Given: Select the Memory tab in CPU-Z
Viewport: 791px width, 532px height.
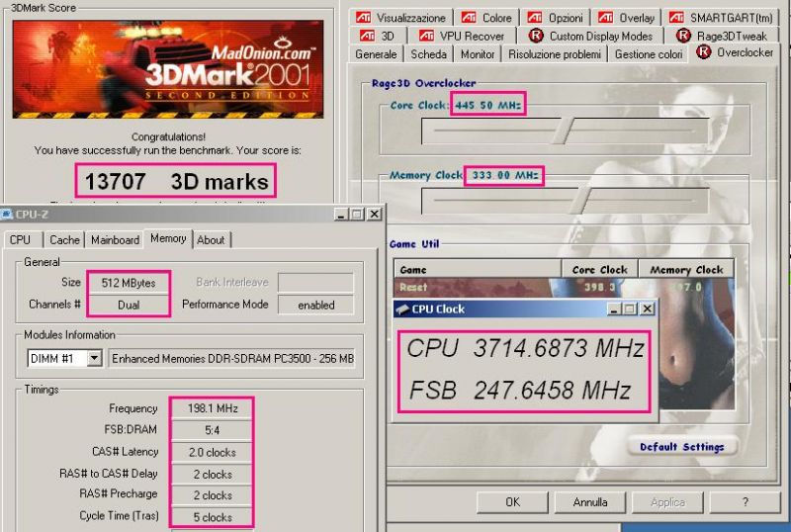Looking at the screenshot, I should 168,238.
